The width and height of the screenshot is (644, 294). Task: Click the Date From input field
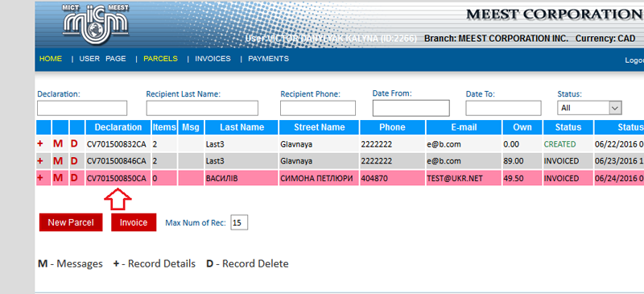[411, 108]
